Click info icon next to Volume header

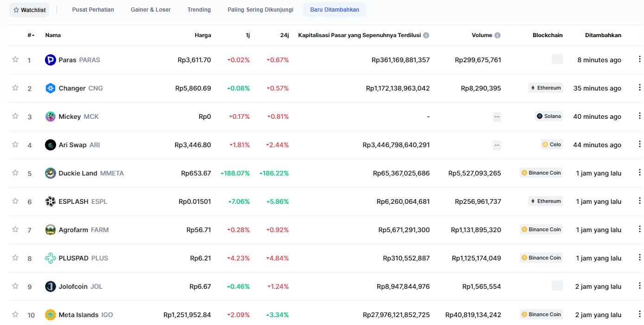click(497, 35)
